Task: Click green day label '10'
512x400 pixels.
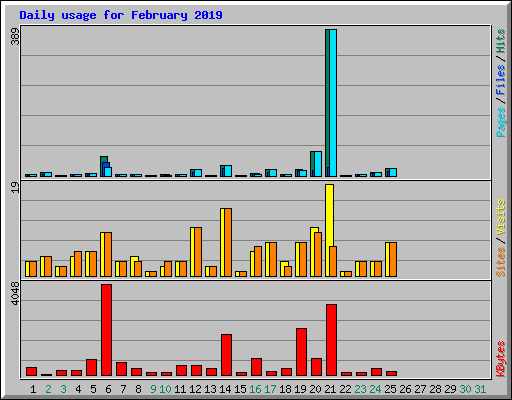Action: (x=165, y=389)
